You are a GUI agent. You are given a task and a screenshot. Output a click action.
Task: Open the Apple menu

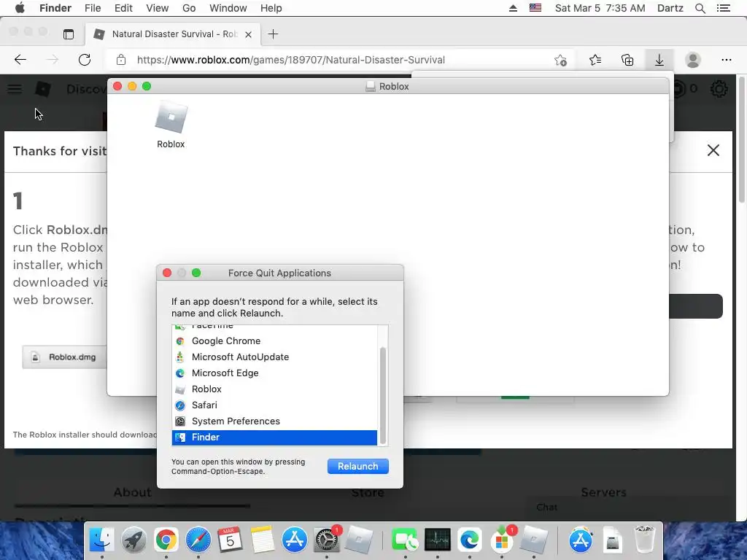[20, 8]
